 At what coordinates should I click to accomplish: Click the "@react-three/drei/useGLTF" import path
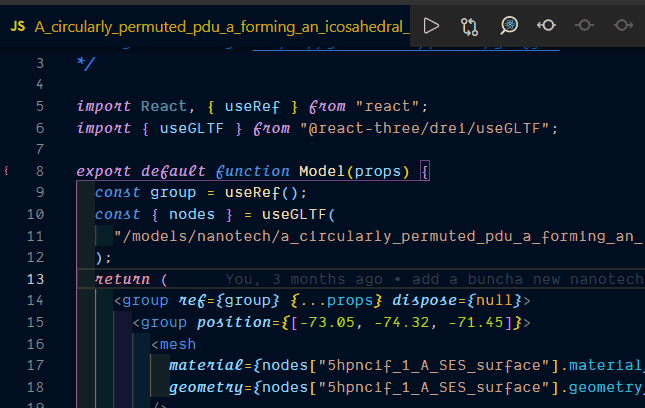[425, 128]
